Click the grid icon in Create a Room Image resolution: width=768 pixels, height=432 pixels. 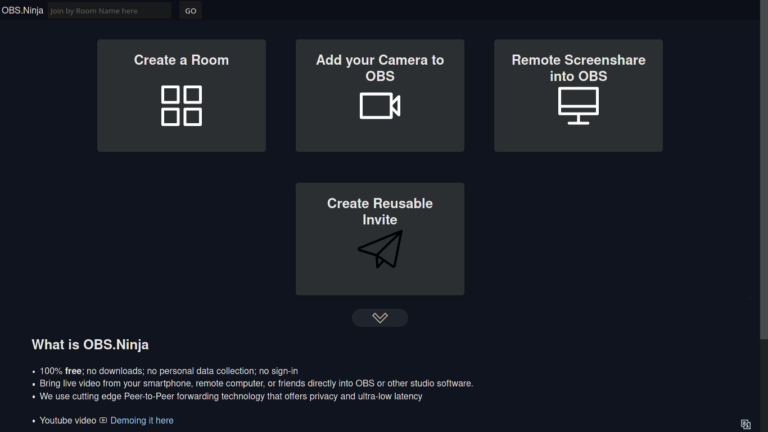[181, 106]
